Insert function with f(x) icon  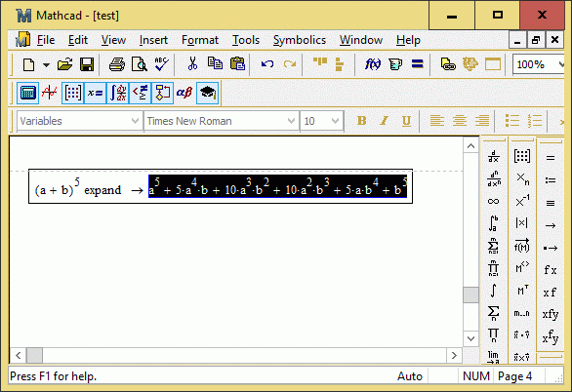click(373, 64)
